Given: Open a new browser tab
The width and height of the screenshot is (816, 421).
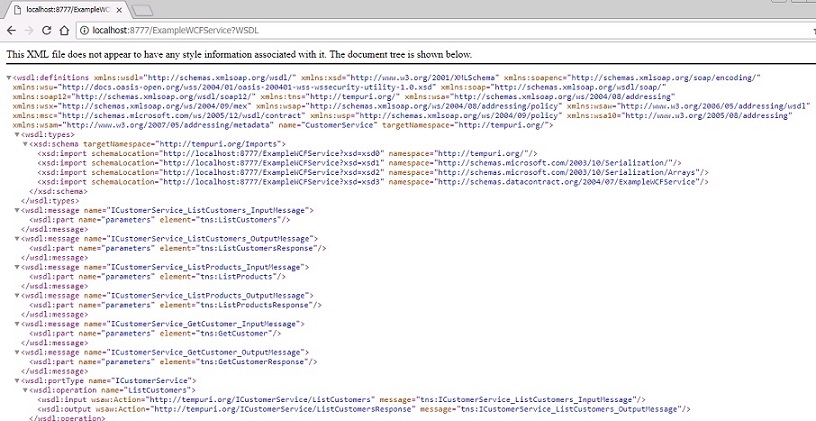Looking at the screenshot, I should click(x=142, y=10).
